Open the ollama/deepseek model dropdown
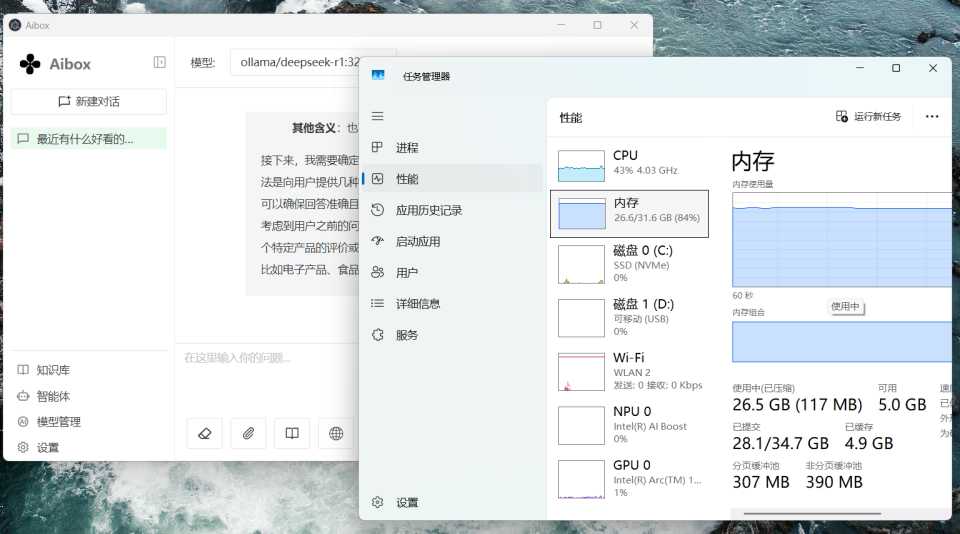 point(295,62)
